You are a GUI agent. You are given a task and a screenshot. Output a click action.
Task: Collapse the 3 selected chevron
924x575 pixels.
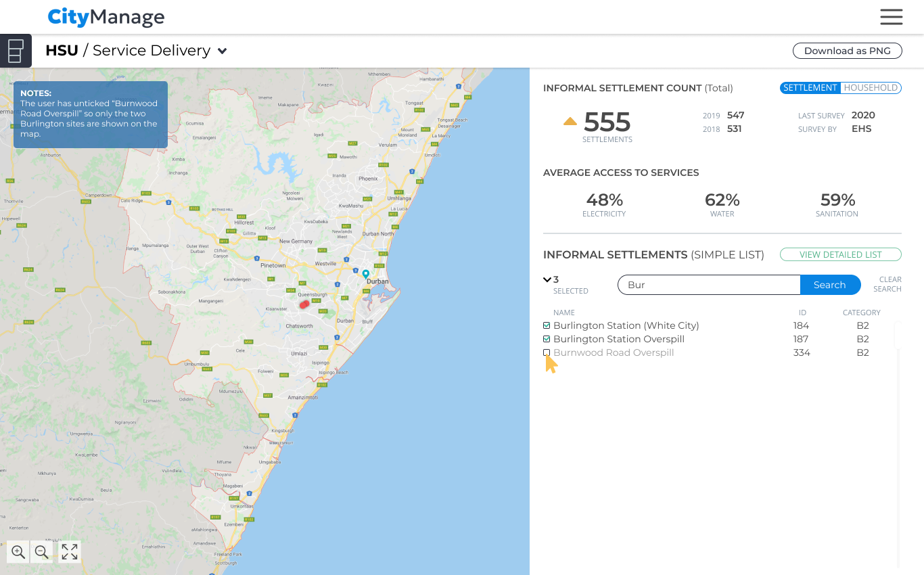[x=547, y=279]
